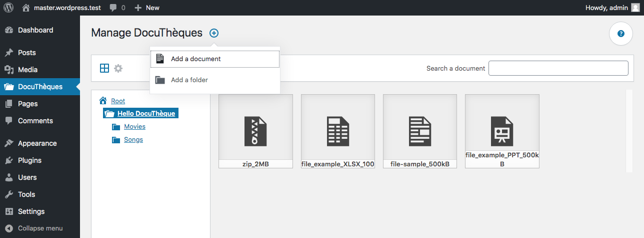Select the zip_2MB document thumbnail
644x238 pixels.
click(x=255, y=131)
